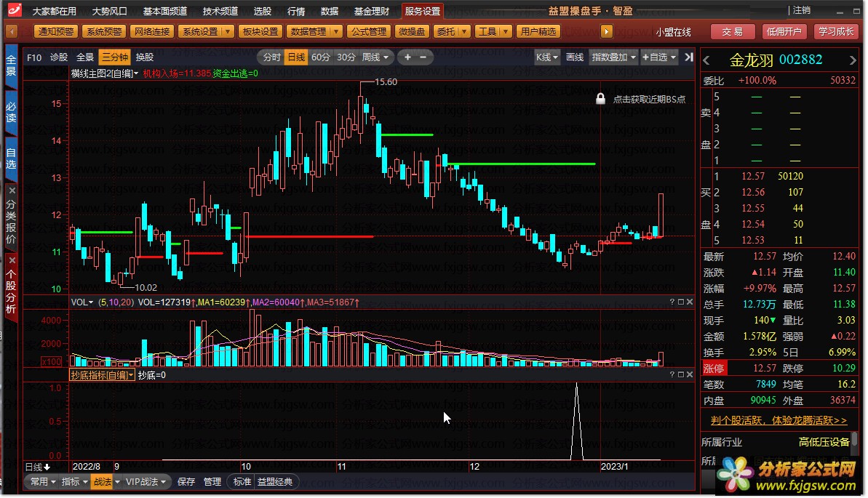This screenshot has width=868, height=498.
Task: Click lock icon for BS points
Action: pyautogui.click(x=601, y=98)
